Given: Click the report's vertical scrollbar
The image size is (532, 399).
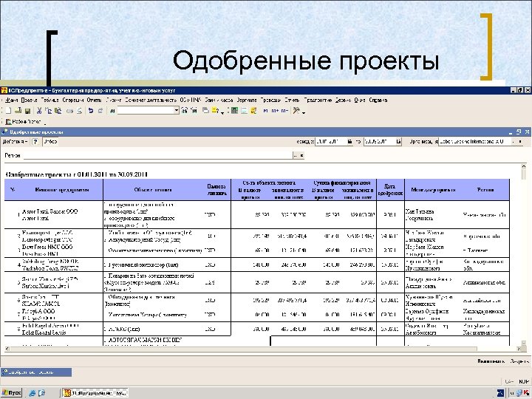Looking at the screenshot, I should 525,254.
